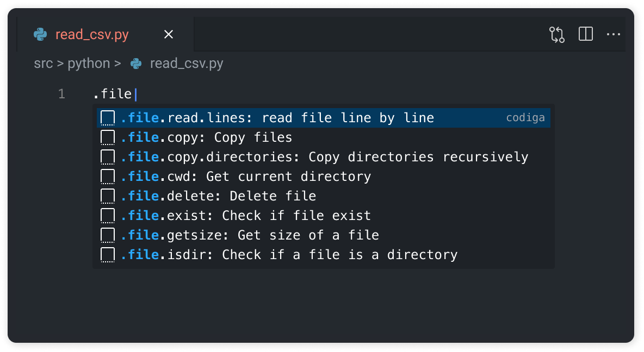644x352 pixels.
Task: Check the box beside .file.delete
Action: [x=107, y=196]
